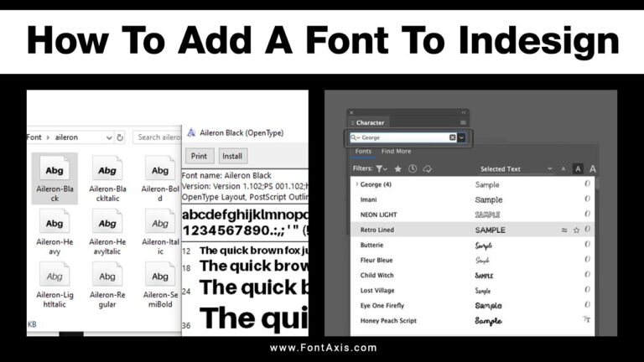Screen dimensions: 644x362
Task: Close the Character panel with the X
Action: 351,112
